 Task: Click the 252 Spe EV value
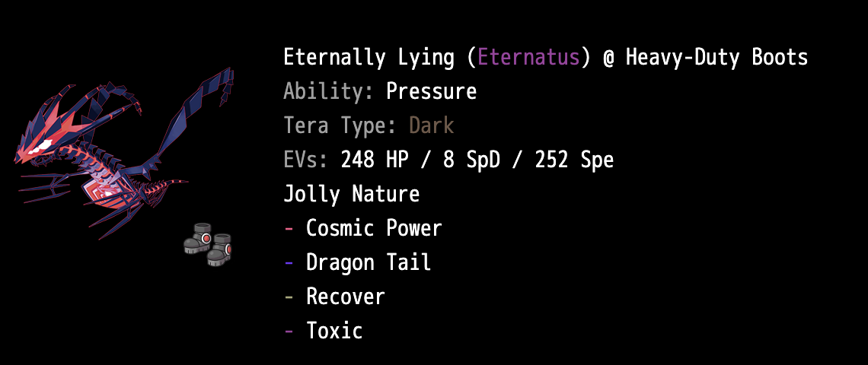tap(574, 160)
